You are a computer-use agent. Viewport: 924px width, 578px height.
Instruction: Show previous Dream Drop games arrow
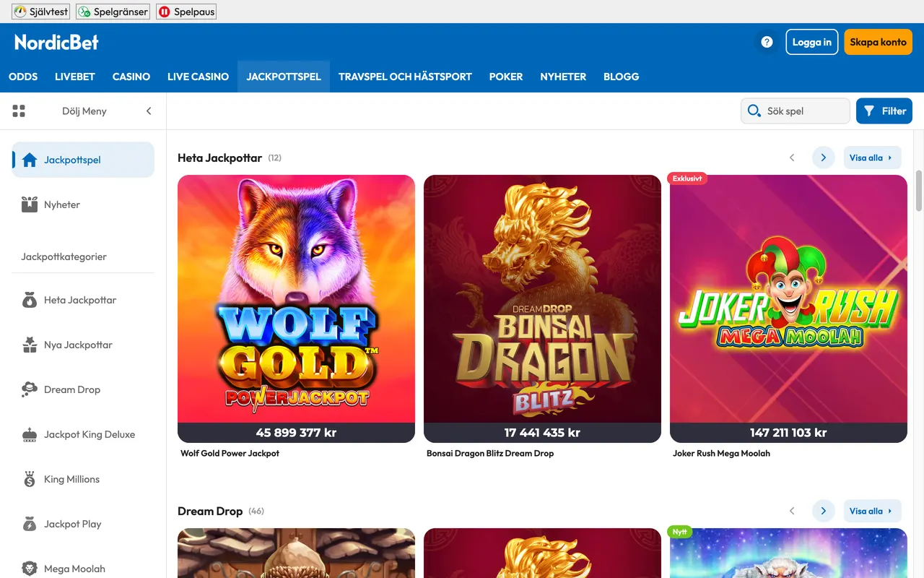point(792,511)
